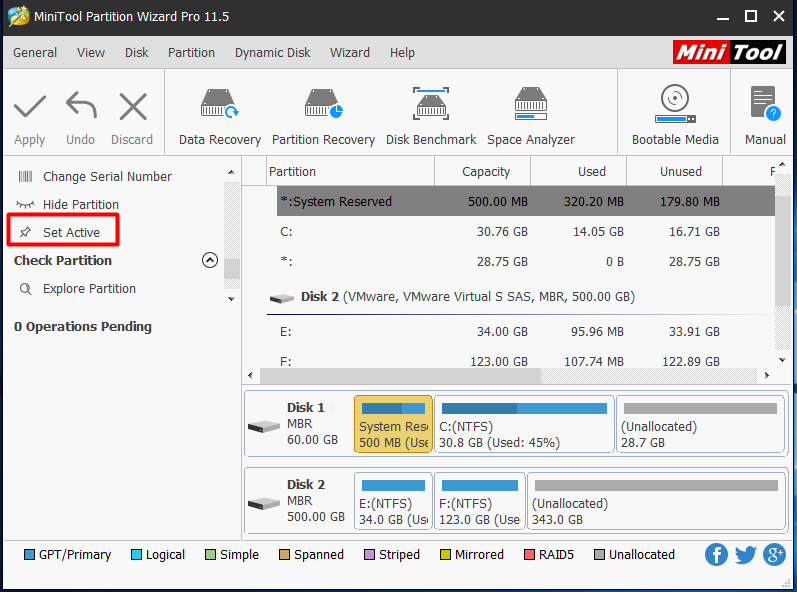The image size is (797, 592).
Task: Click Change Serial Number barcode icon
Action: pyautogui.click(x=25, y=176)
